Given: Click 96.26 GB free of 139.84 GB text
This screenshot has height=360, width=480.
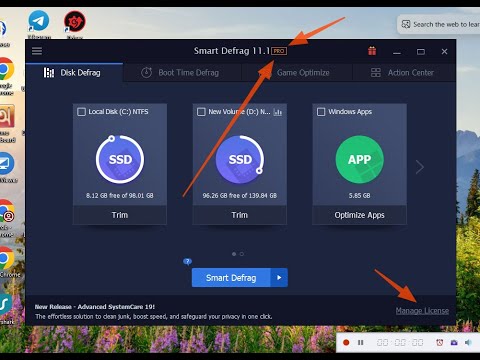Looking at the screenshot, I should pos(240,196).
